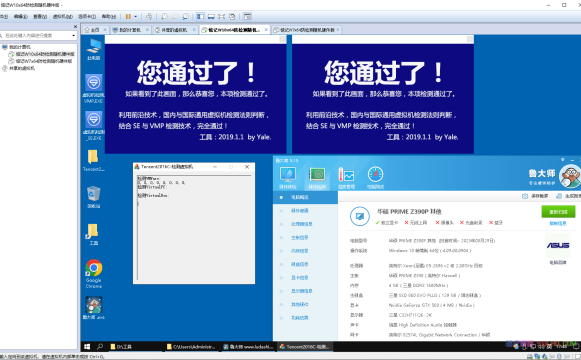The image size is (581, 360).
Task: Click the console view toolbar icon
Action: [x=248, y=16]
